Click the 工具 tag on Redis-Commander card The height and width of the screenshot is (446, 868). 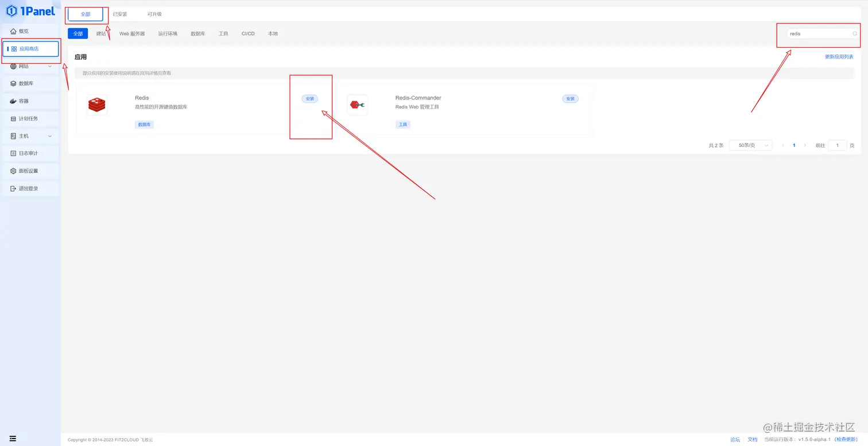403,125
